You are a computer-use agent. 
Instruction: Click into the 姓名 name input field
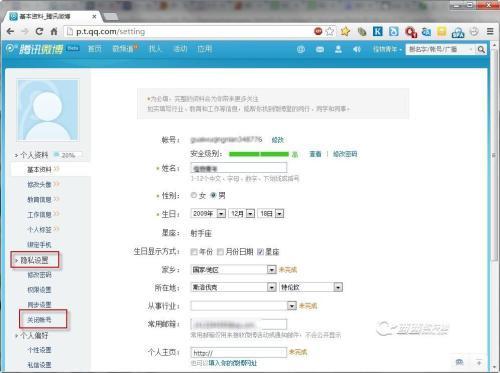(239, 168)
